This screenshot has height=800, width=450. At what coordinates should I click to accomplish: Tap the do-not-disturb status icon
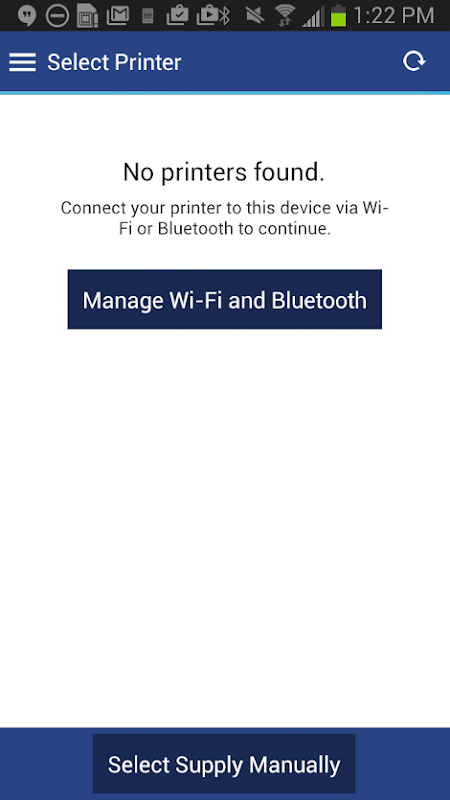(57, 16)
